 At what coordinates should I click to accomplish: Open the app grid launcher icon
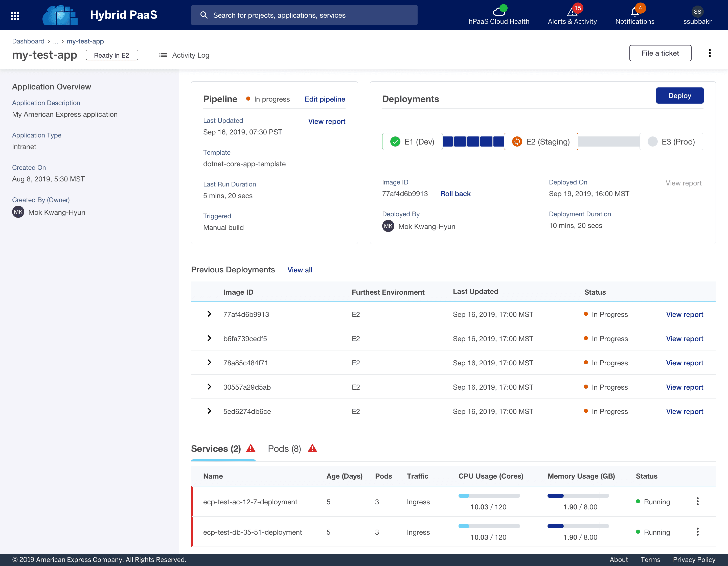(x=15, y=15)
